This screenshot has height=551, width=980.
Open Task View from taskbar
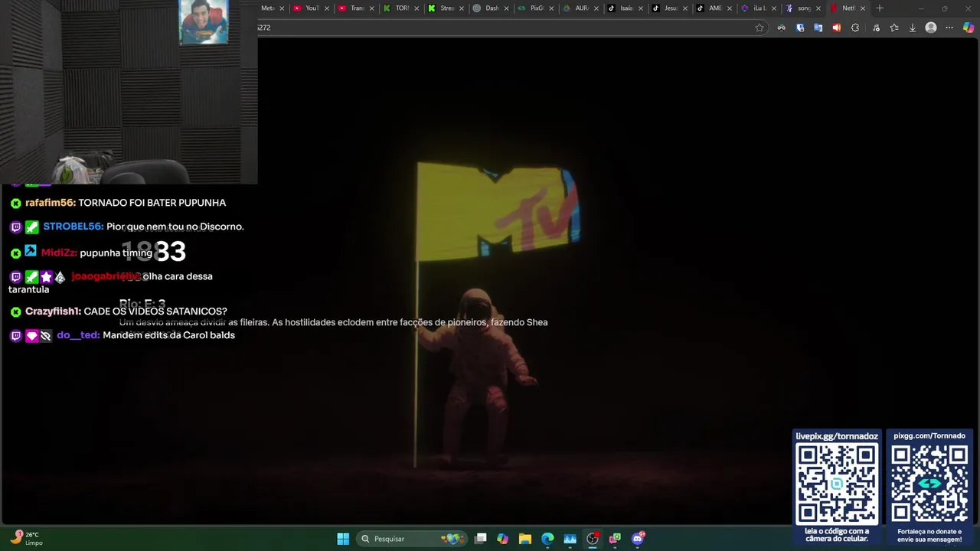[x=480, y=539]
